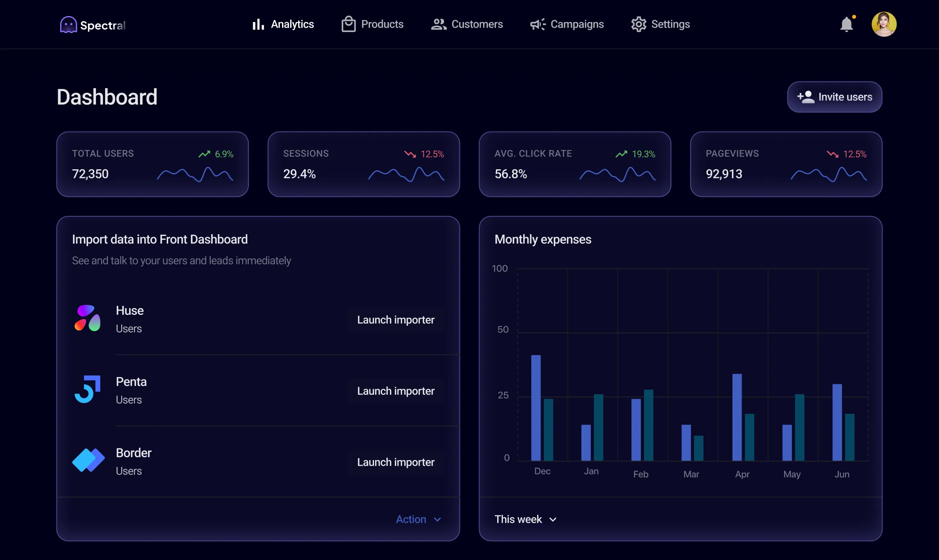Click the Huse app logo icon
939x560 pixels.
coord(87,318)
